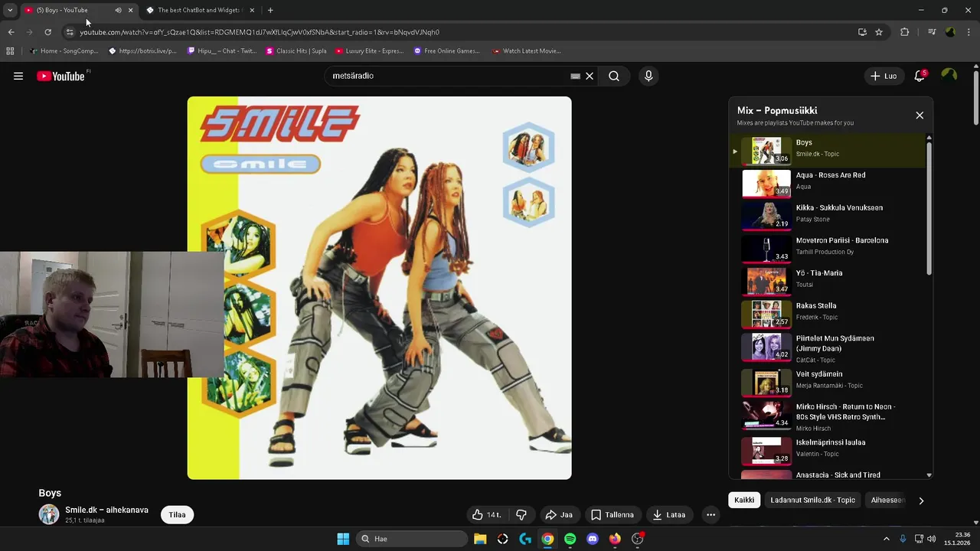This screenshot has height=551, width=980.
Task: Open Spotify from the taskbar
Action: point(570,539)
